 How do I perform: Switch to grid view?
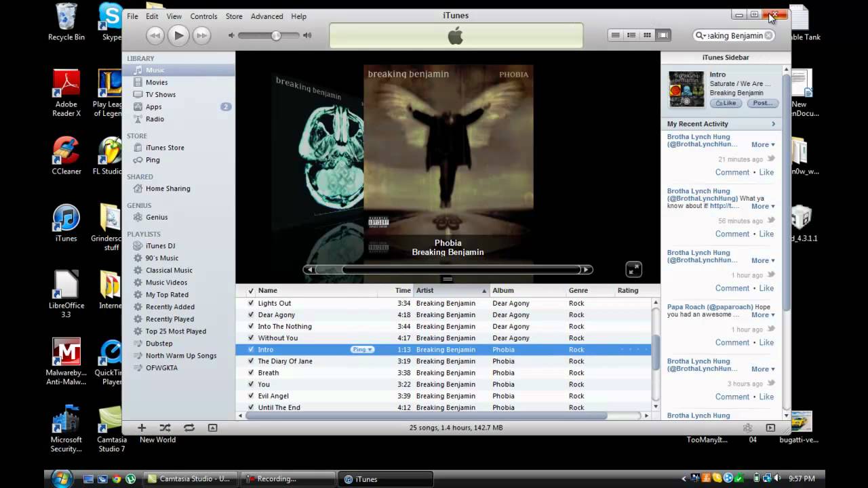pos(647,35)
